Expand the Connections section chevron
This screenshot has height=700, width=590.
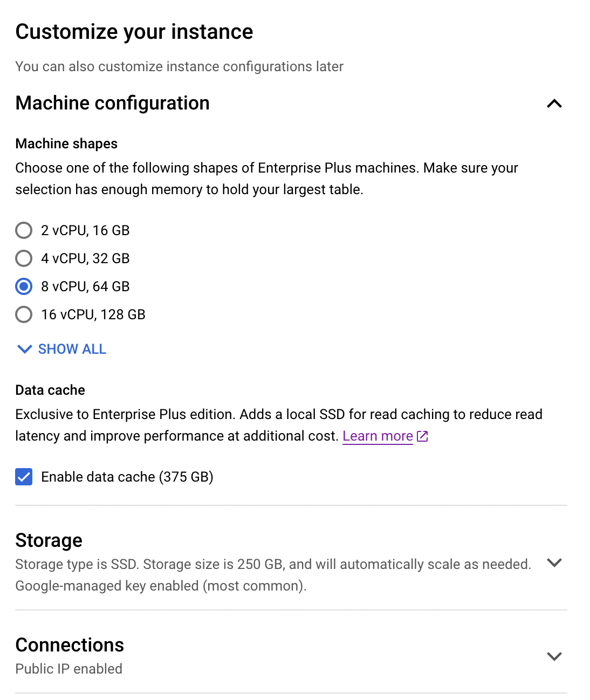click(x=554, y=656)
